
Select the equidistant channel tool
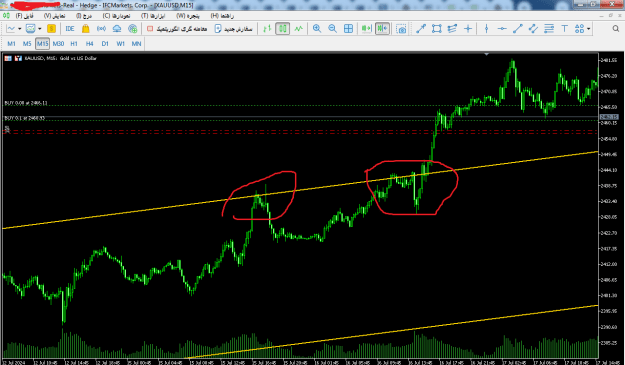(533, 29)
